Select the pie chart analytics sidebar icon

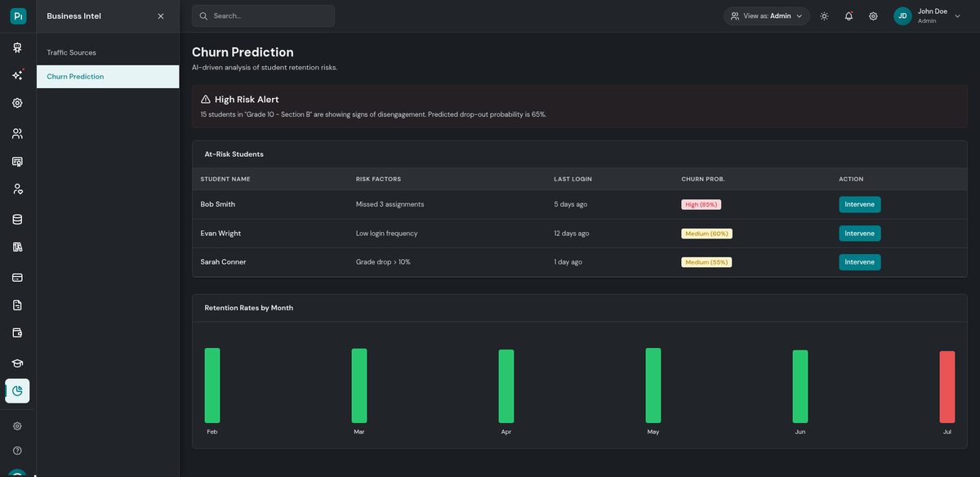pyautogui.click(x=17, y=391)
